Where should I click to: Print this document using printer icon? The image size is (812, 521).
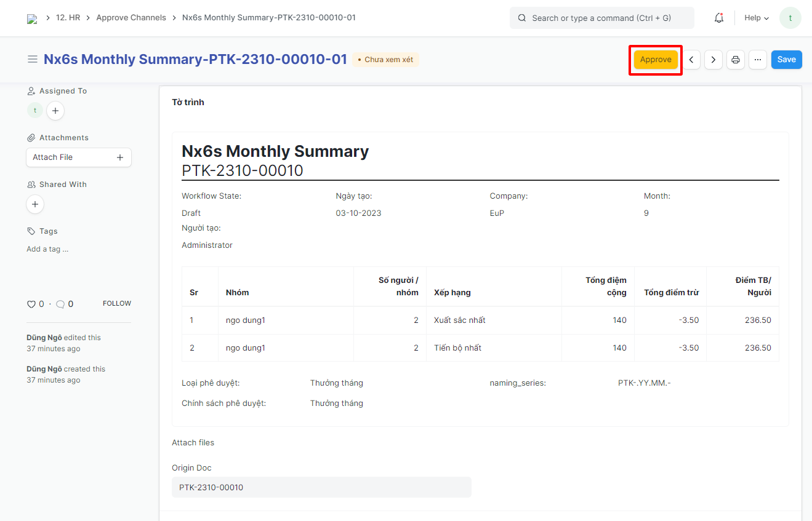pos(736,60)
